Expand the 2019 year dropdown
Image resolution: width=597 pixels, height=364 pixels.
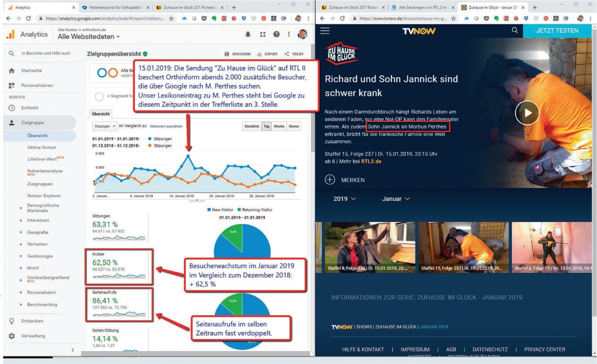click(345, 199)
